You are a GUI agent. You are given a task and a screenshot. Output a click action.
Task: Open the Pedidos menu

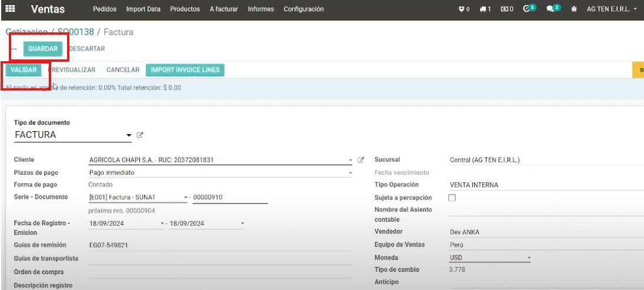(105, 9)
